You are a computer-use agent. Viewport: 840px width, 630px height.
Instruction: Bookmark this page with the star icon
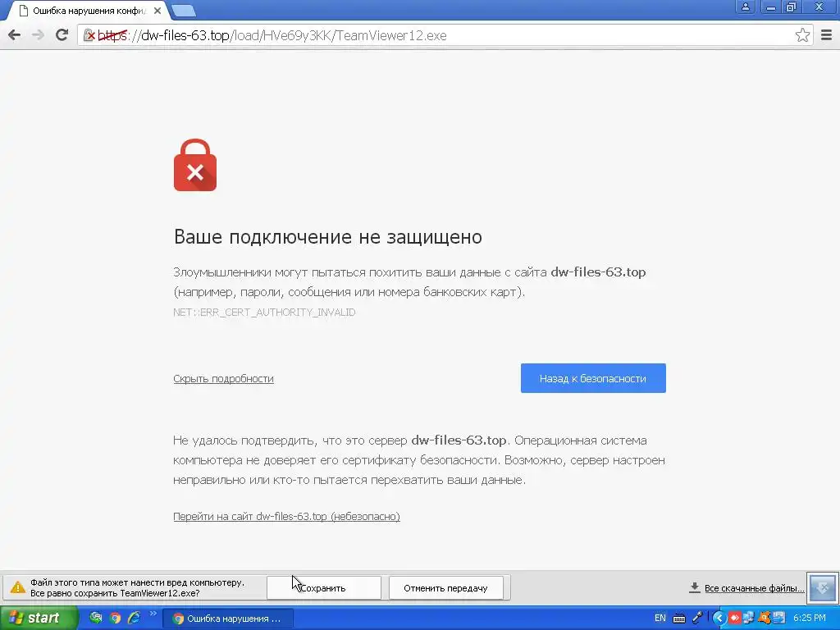pyautogui.click(x=802, y=35)
